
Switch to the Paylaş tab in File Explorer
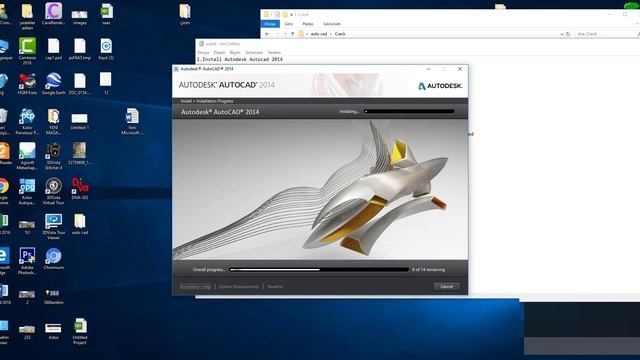coord(308,24)
